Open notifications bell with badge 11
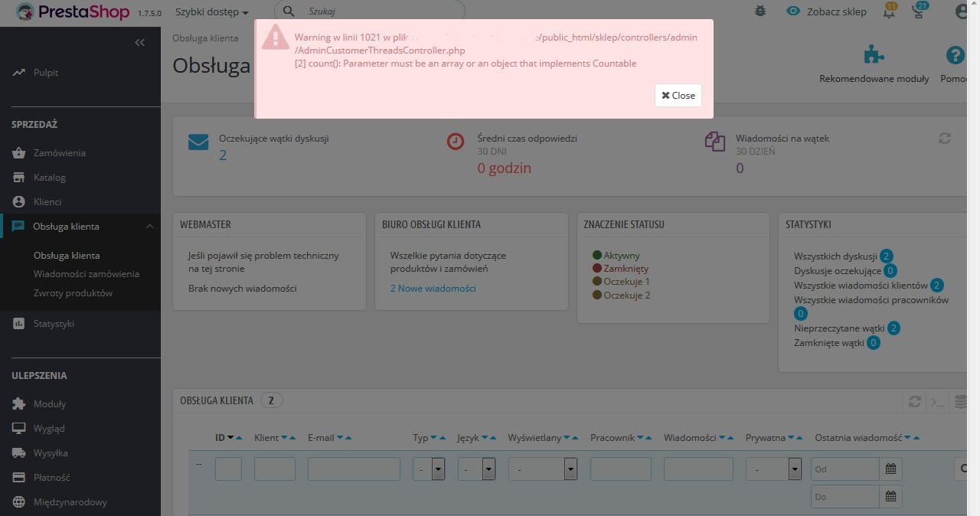This screenshot has height=516, width=980. click(x=889, y=11)
